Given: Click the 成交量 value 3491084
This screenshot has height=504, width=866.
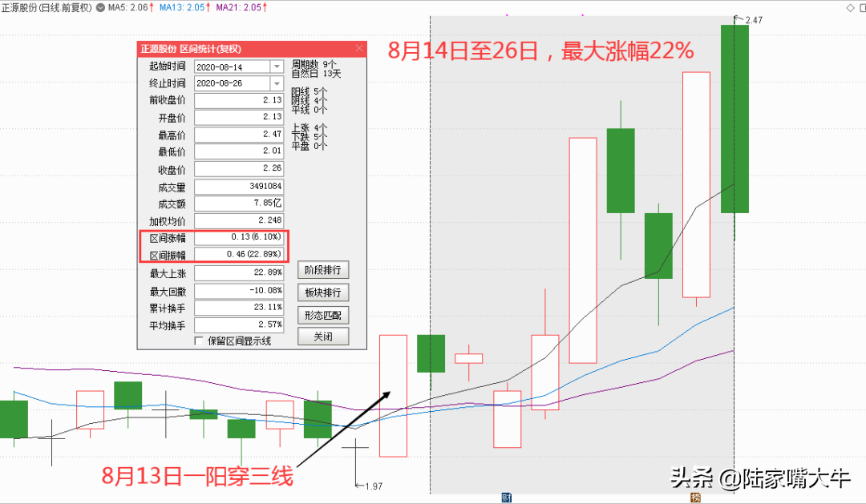Looking at the screenshot, I should pos(239,187).
